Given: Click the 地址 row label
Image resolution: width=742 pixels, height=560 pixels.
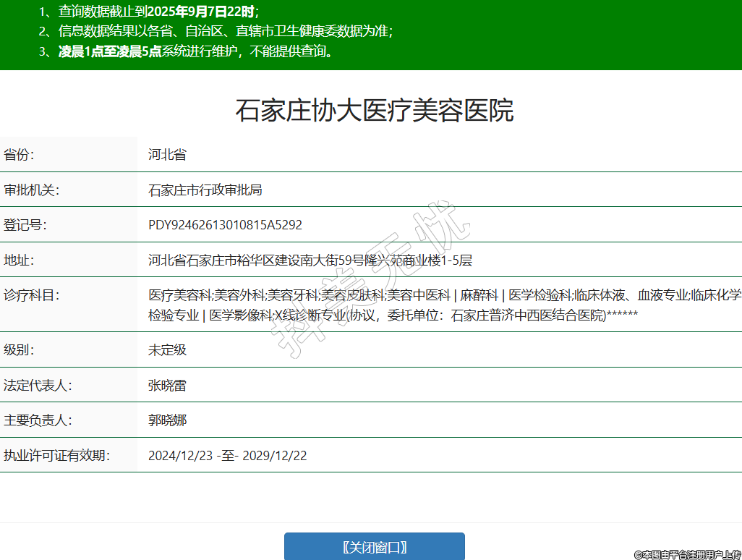Looking at the screenshot, I should (x=20, y=260).
